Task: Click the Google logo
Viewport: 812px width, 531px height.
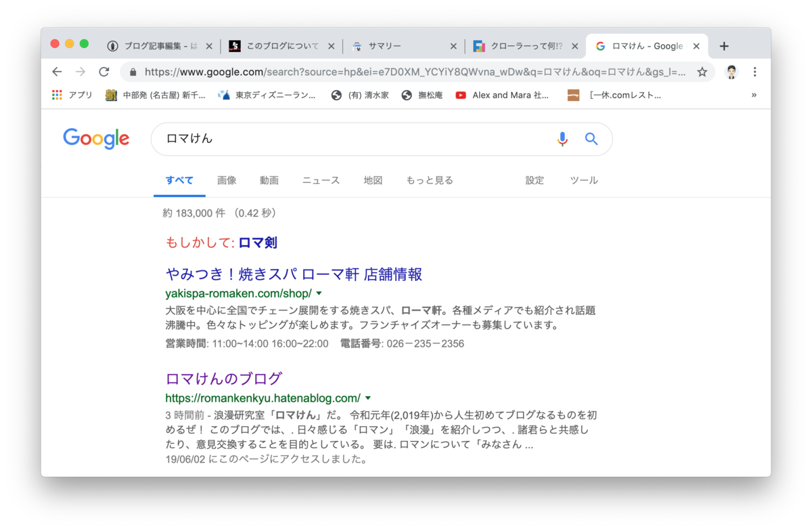Action: [96, 138]
